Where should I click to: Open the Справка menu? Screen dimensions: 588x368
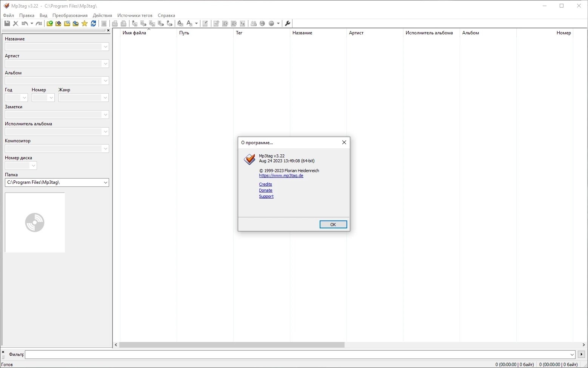[x=166, y=15]
